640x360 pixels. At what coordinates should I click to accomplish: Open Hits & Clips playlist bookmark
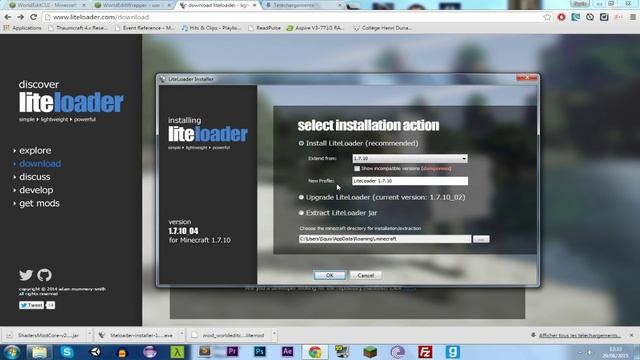[x=211, y=28]
